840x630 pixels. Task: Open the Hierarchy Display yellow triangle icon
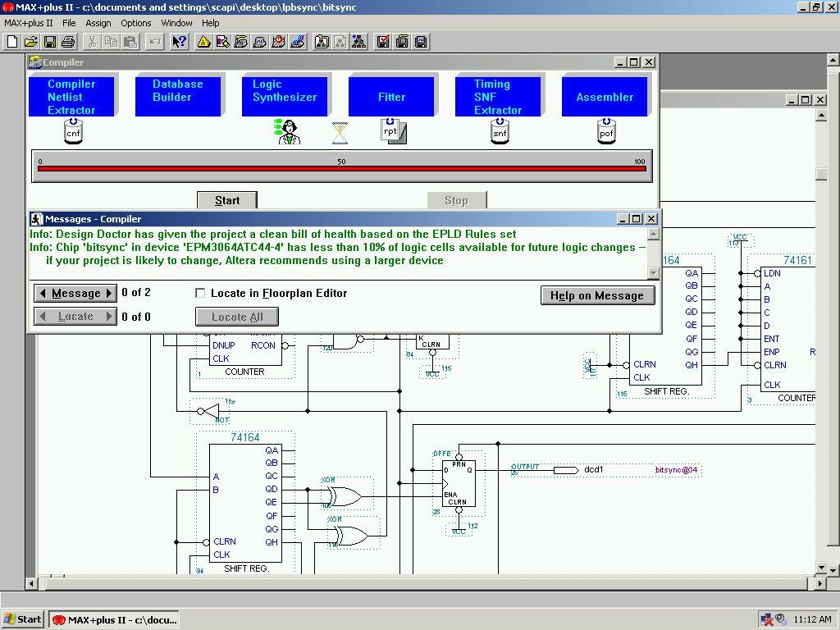(203, 42)
